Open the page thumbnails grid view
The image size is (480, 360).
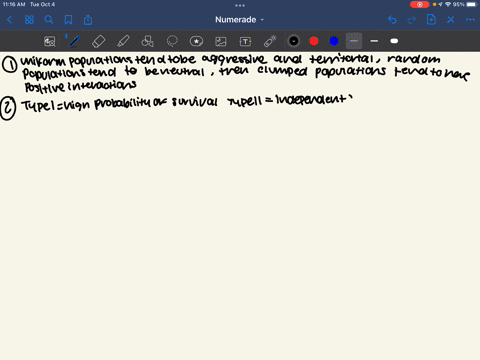(29, 20)
